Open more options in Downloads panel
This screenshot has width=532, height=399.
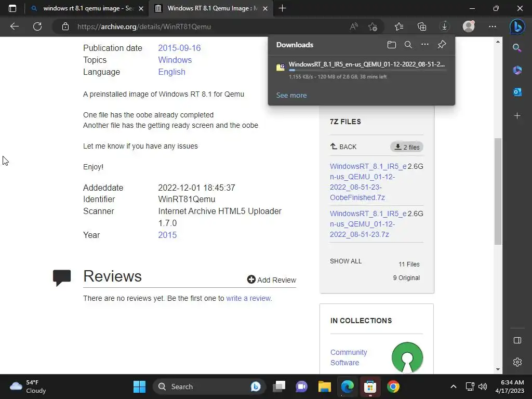pyautogui.click(x=425, y=45)
